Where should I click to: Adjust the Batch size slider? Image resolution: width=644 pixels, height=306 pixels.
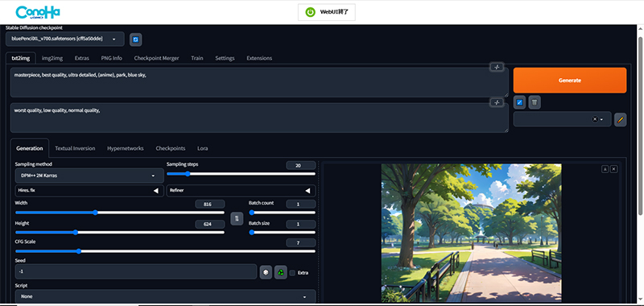283,232
